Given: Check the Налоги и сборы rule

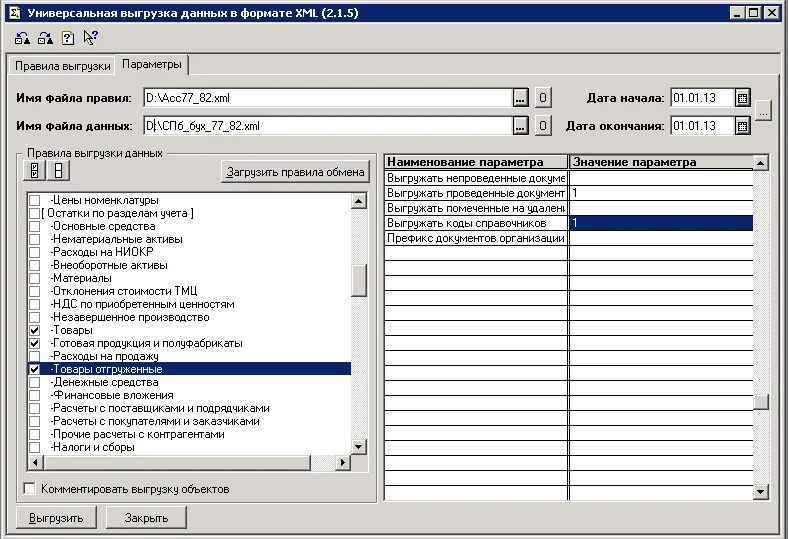Looking at the screenshot, I should tap(34, 448).
